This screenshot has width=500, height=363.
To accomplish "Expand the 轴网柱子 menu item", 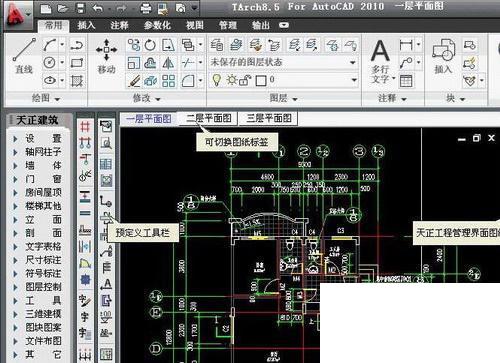I will pyautogui.click(x=37, y=152).
